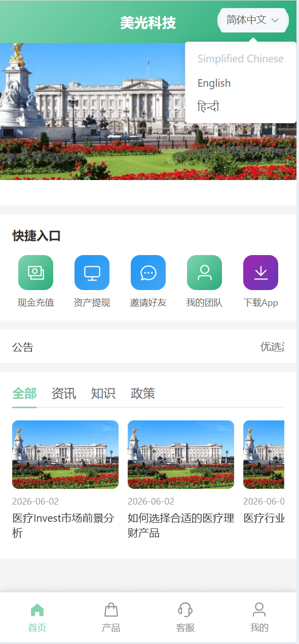Switch to the 全部 tab
The width and height of the screenshot is (299, 644).
[24, 393]
